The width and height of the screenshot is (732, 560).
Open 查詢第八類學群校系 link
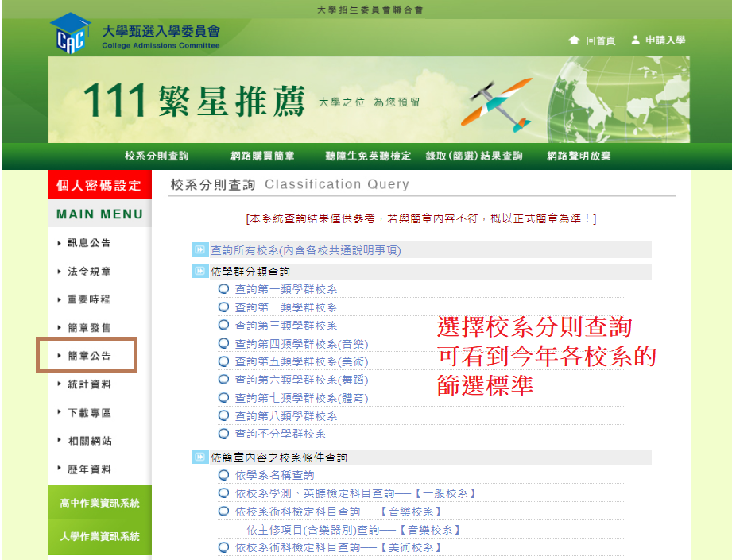(x=285, y=416)
